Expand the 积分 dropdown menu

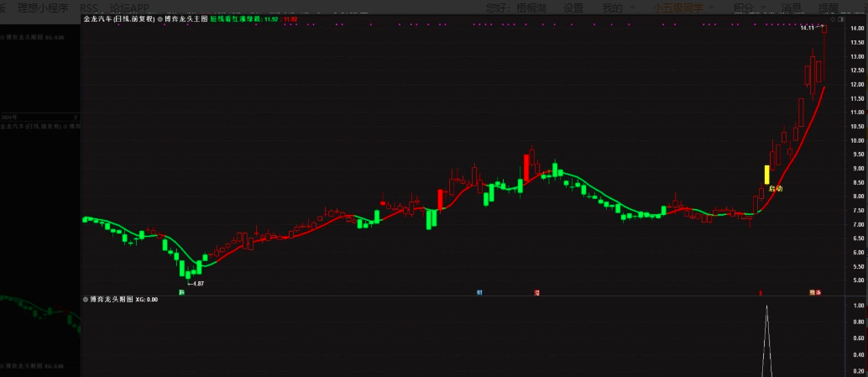coord(749,8)
